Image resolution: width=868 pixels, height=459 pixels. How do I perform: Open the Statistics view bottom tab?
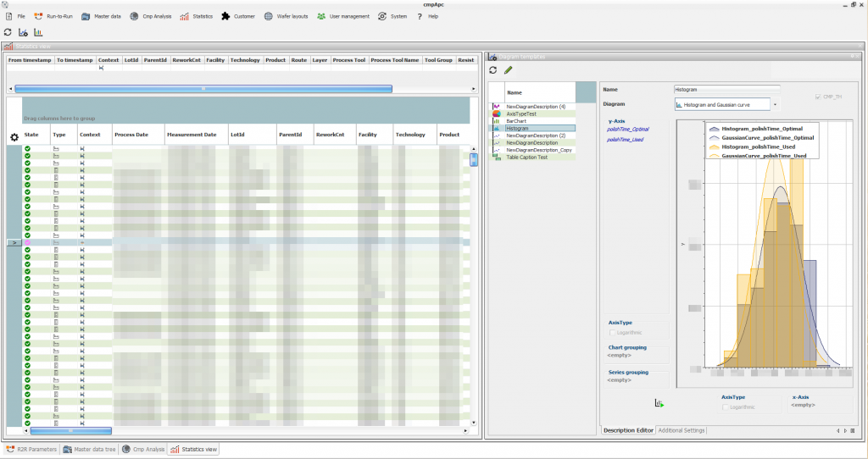[x=194, y=449]
